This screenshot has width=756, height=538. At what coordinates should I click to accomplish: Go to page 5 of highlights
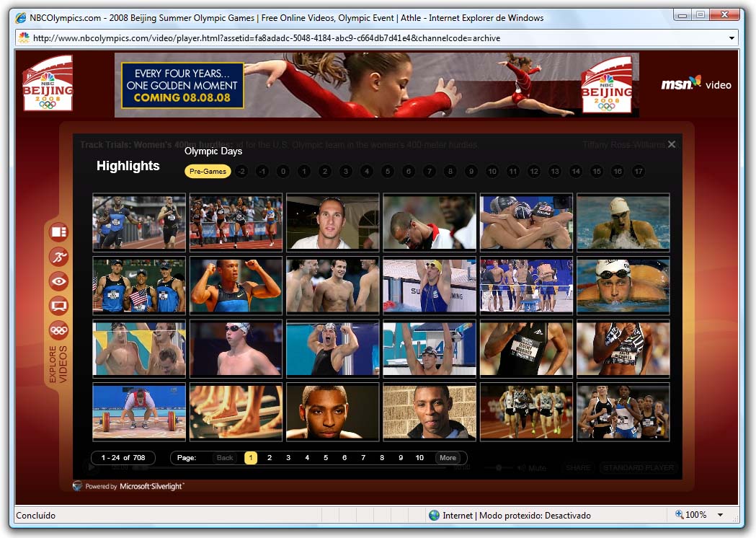click(326, 457)
